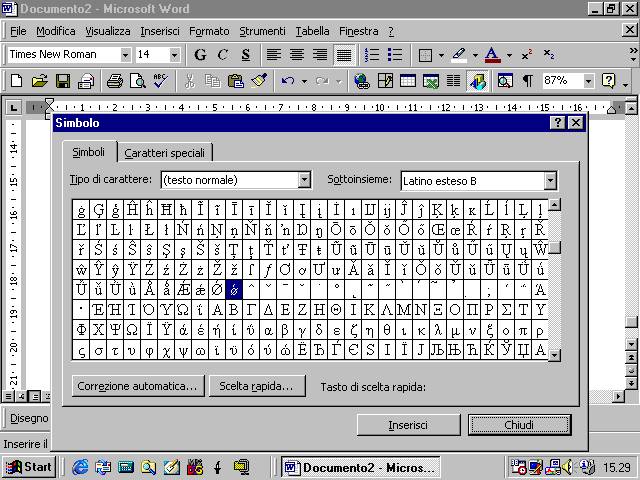Image resolution: width=640 pixels, height=480 pixels.
Task: Insert hyperlink globe icon
Action: click(x=362, y=81)
